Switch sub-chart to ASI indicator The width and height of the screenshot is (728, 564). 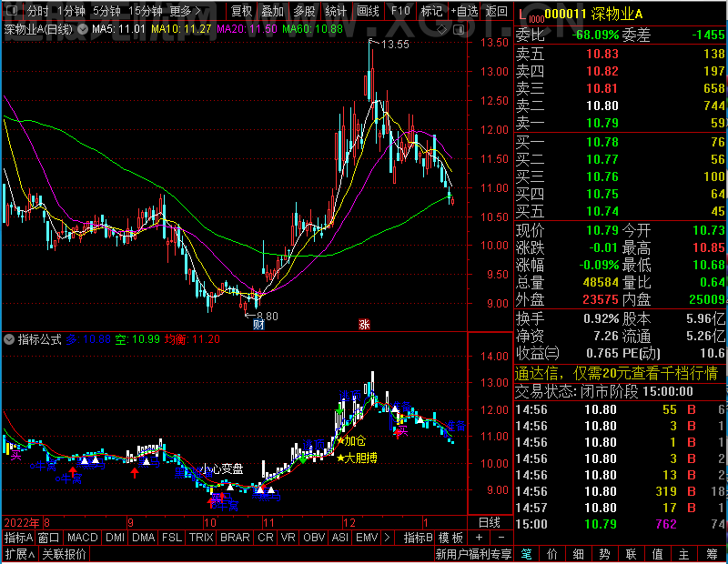coord(339,537)
